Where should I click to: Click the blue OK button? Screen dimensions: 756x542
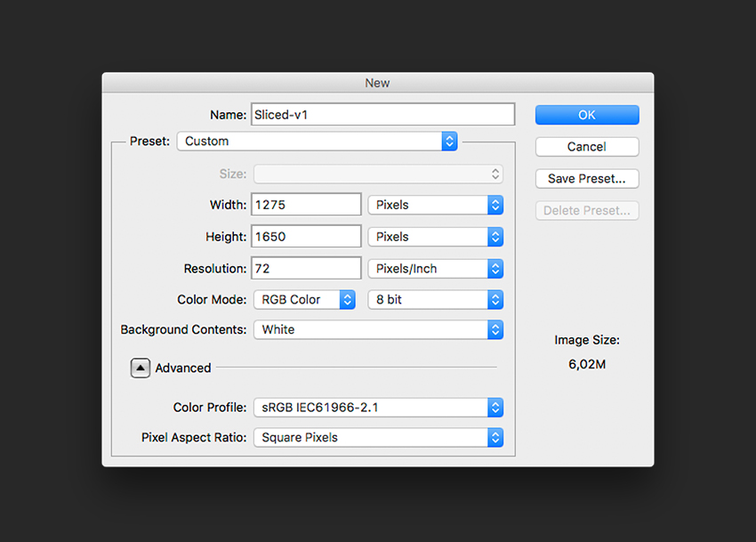(587, 115)
